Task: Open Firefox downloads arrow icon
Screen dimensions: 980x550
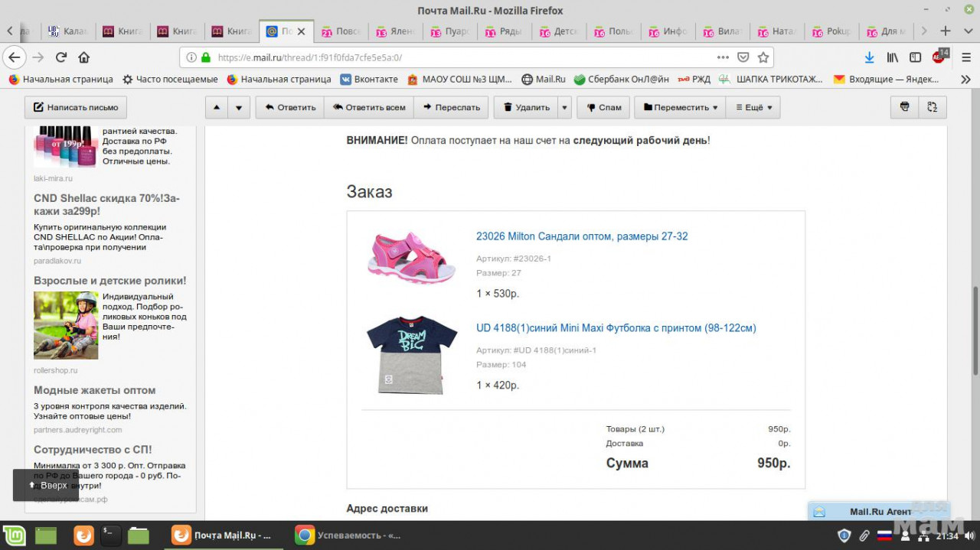Action: (x=869, y=57)
